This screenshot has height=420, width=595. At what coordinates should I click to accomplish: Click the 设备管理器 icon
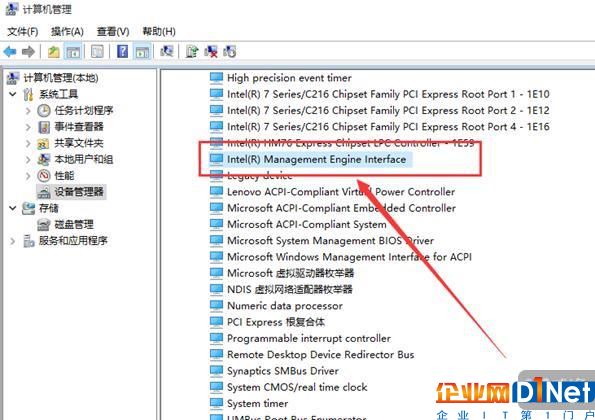point(44,192)
